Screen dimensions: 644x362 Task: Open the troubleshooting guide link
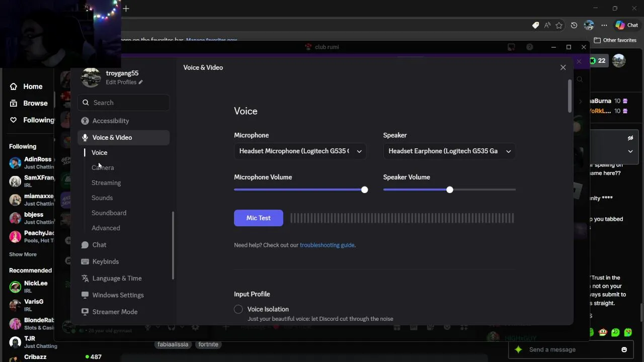[327, 245]
